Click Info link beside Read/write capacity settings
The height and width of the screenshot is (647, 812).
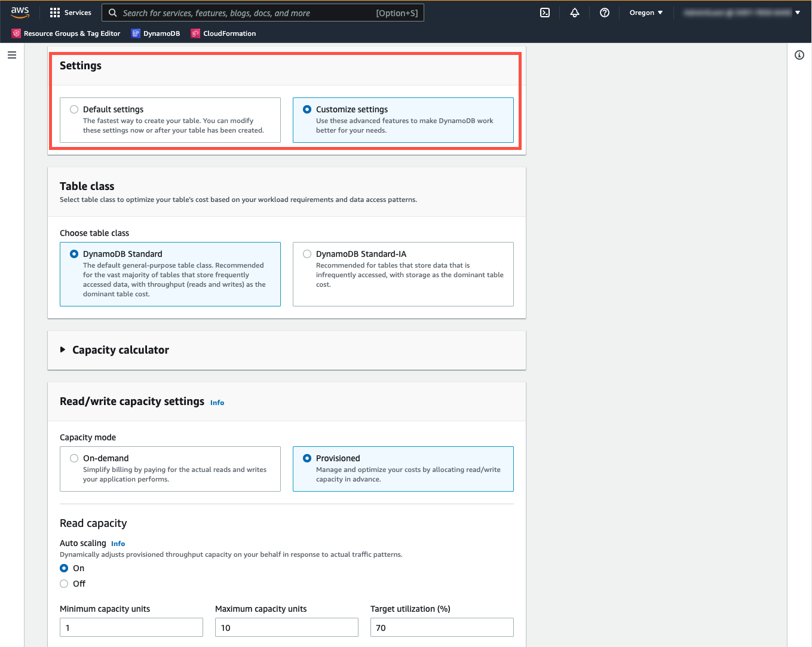coord(217,403)
